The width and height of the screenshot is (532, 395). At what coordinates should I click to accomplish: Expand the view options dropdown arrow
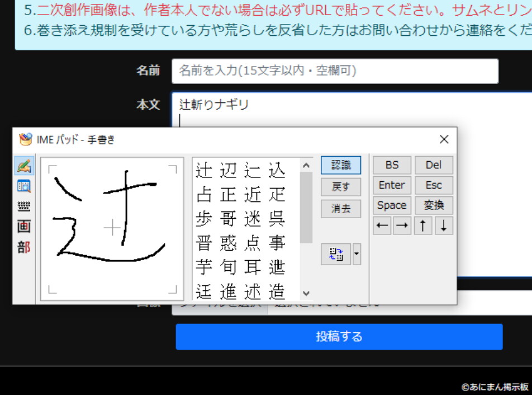357,255
